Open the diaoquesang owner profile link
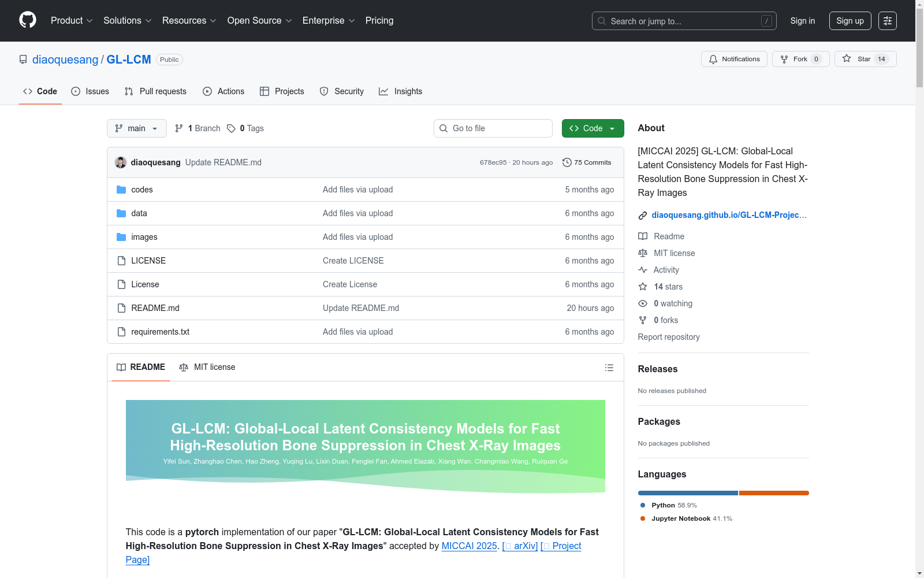Viewport: 924px width, 578px height. click(x=65, y=60)
